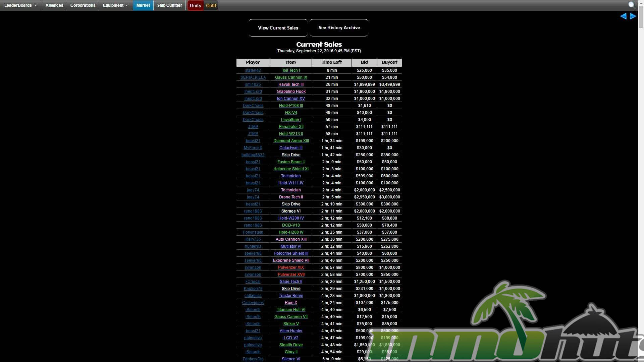Open the Gauss Cannon IX item link
Screen dimensions: 644x362
[291, 77]
